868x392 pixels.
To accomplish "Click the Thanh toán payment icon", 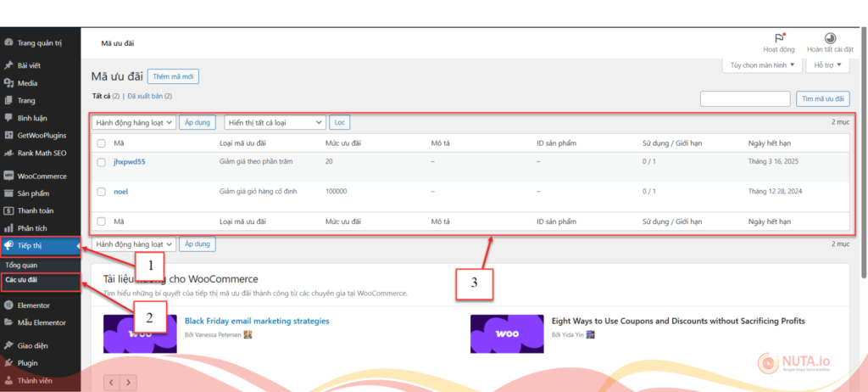I will tap(8, 210).
